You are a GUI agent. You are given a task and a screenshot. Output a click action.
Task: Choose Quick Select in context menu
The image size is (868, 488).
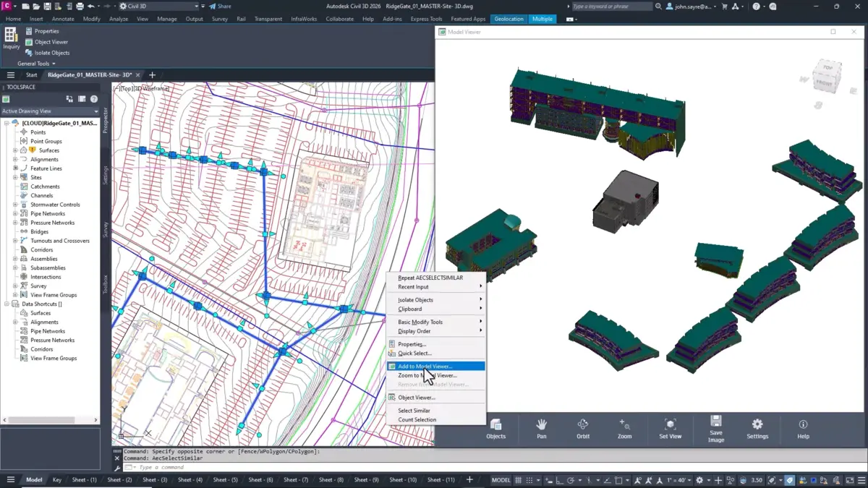click(x=436, y=354)
